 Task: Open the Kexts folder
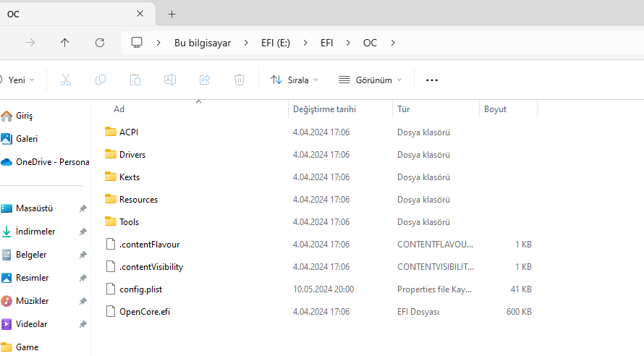tap(130, 177)
